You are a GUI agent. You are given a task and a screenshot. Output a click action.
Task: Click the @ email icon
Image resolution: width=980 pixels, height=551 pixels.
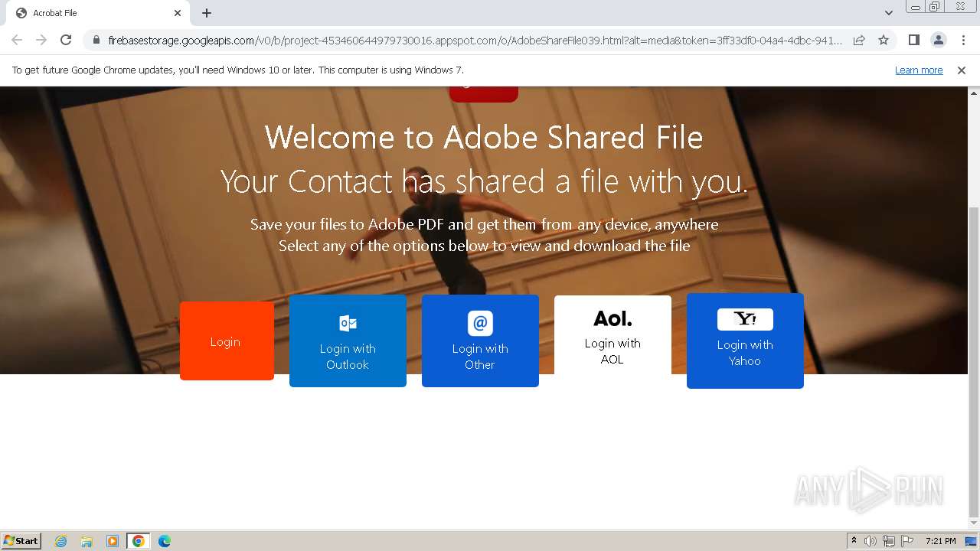point(480,323)
